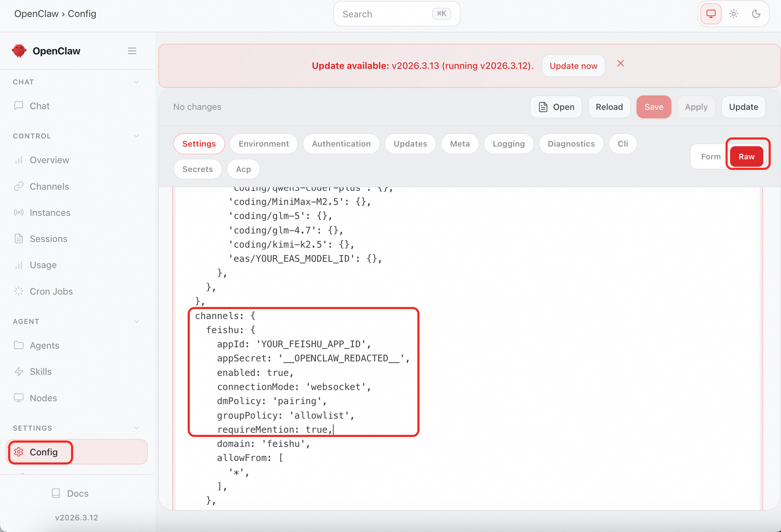Click the Update now button

573,66
